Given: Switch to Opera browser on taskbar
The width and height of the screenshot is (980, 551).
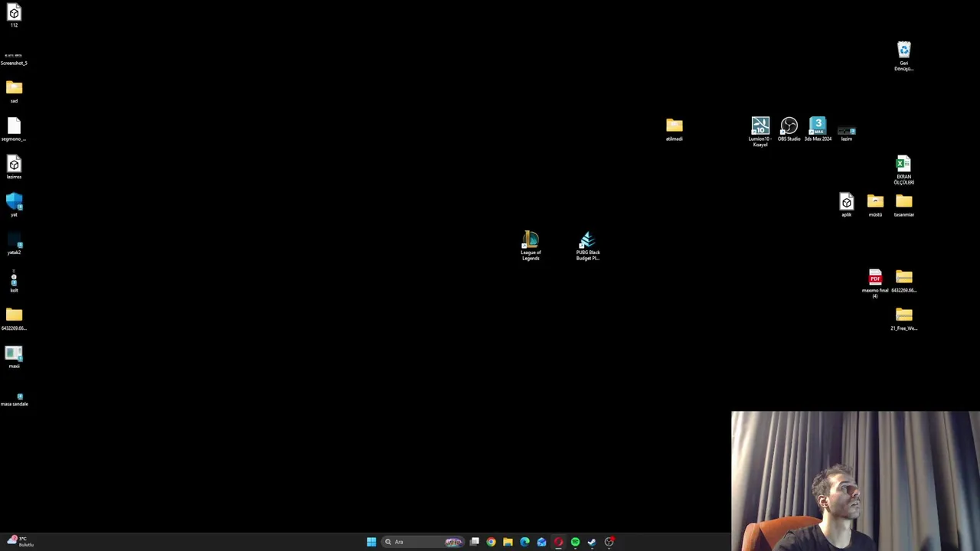Looking at the screenshot, I should point(558,542).
